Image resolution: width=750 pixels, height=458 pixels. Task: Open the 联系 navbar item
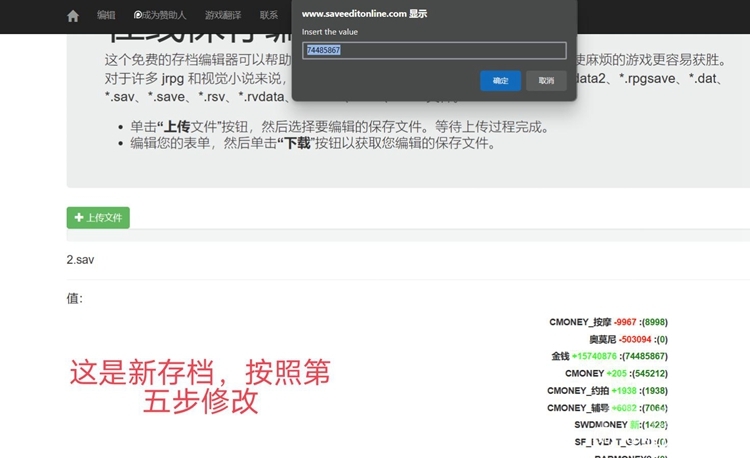point(269,16)
